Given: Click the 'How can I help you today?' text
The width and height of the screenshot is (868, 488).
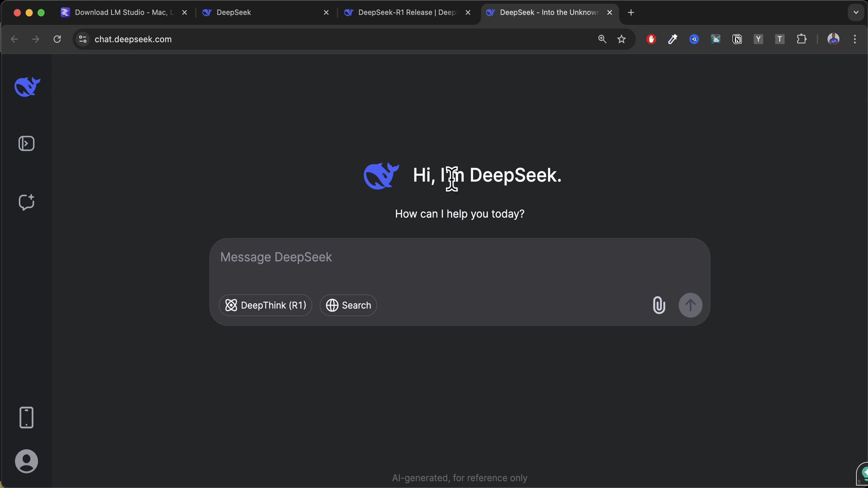Looking at the screenshot, I should click(x=459, y=214).
